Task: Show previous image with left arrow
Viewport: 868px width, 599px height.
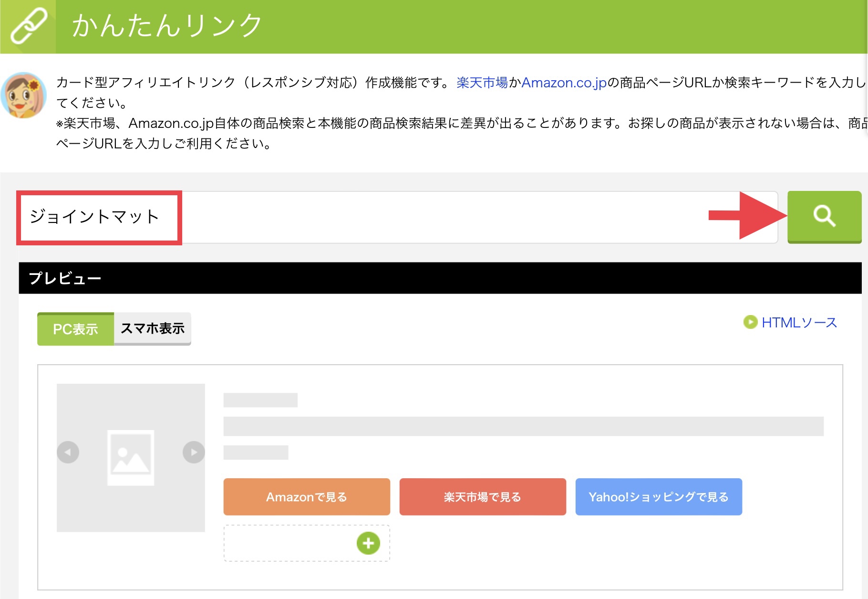Action: pyautogui.click(x=68, y=452)
